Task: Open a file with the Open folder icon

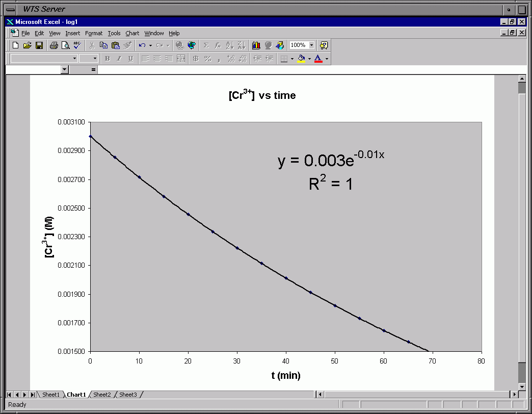Action: pos(28,45)
